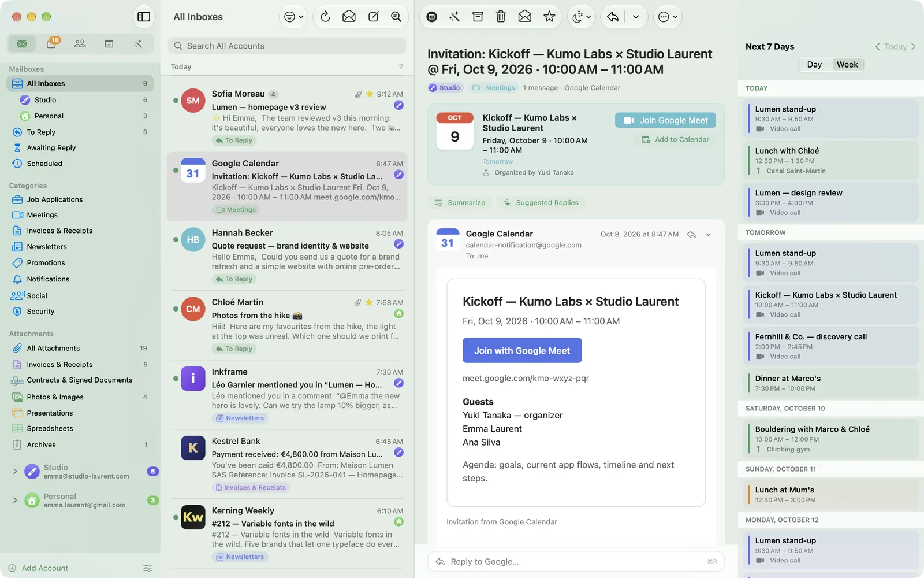Select the mail envelope view tab
Image resolution: width=924 pixels, height=578 pixels.
[x=22, y=44]
